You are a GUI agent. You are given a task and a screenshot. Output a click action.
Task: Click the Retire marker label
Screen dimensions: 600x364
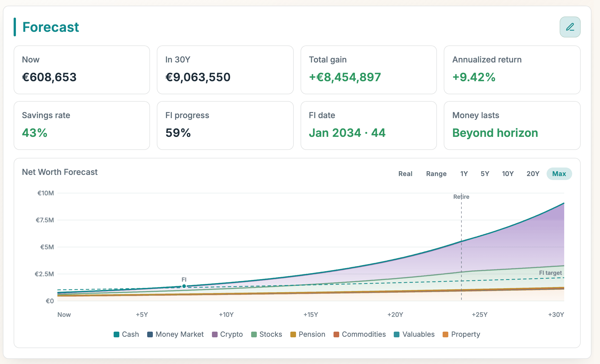coord(461,197)
